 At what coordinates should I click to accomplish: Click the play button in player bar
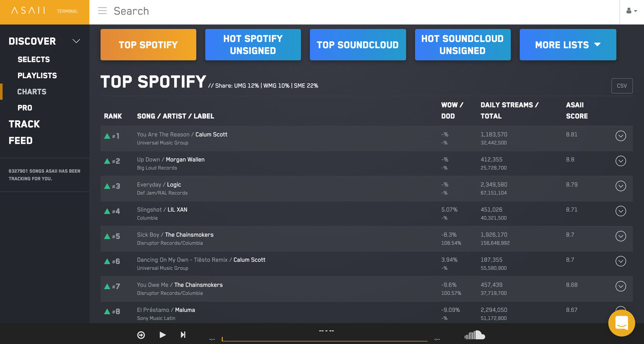163,335
